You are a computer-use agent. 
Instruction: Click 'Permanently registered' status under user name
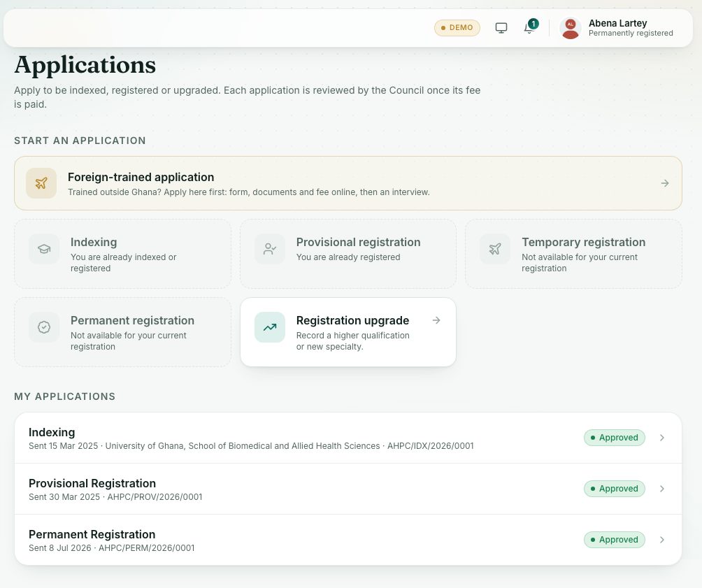click(631, 34)
